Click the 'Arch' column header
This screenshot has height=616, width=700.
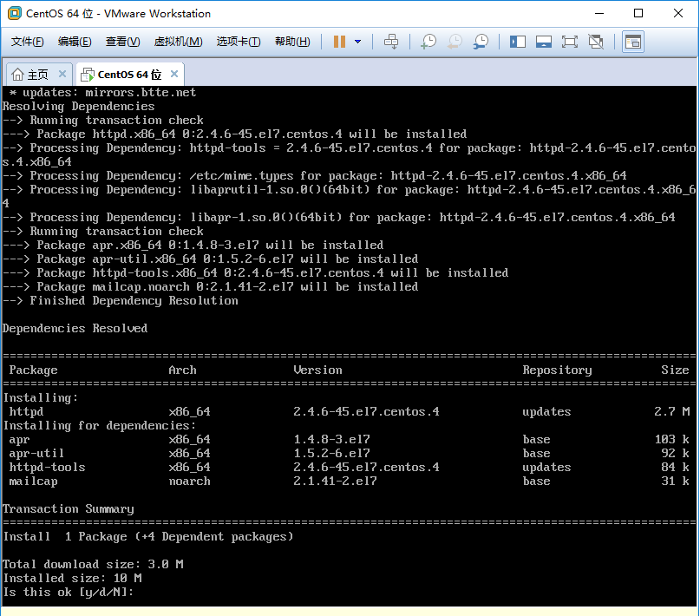(182, 370)
